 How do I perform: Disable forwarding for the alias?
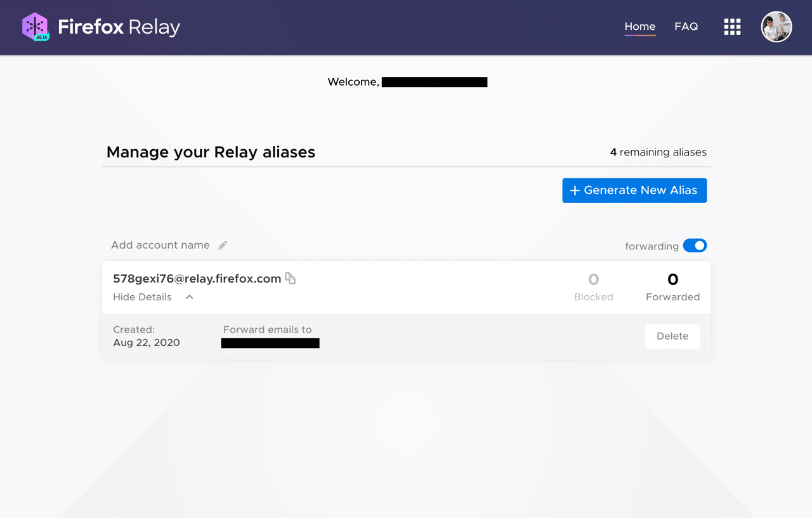pyautogui.click(x=695, y=245)
